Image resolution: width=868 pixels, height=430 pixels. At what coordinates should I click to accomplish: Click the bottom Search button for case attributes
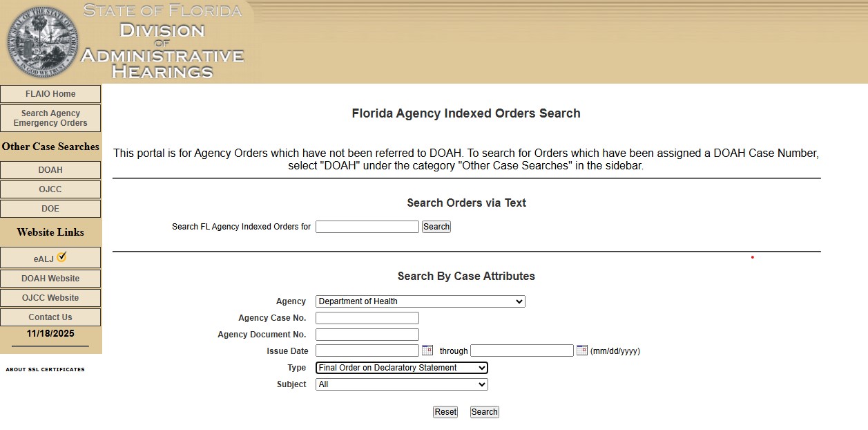pos(484,411)
